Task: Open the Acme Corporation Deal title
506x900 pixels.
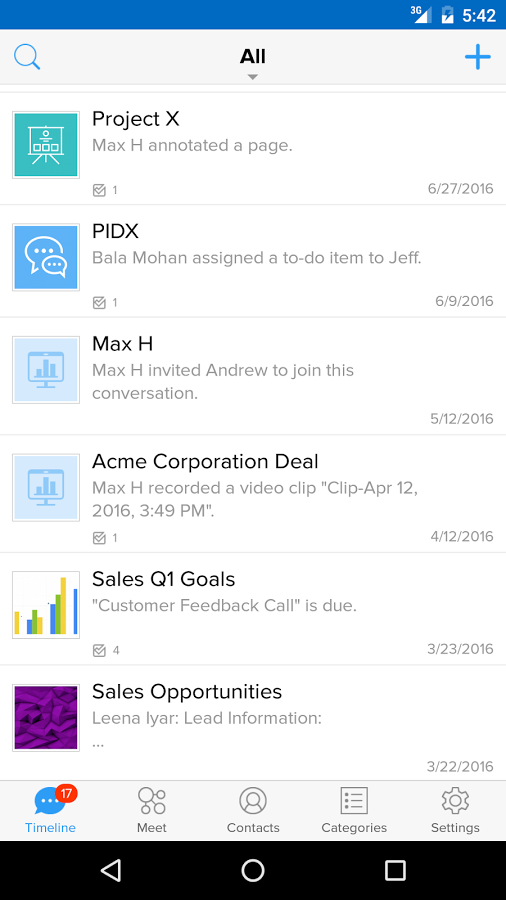Action: [x=205, y=461]
